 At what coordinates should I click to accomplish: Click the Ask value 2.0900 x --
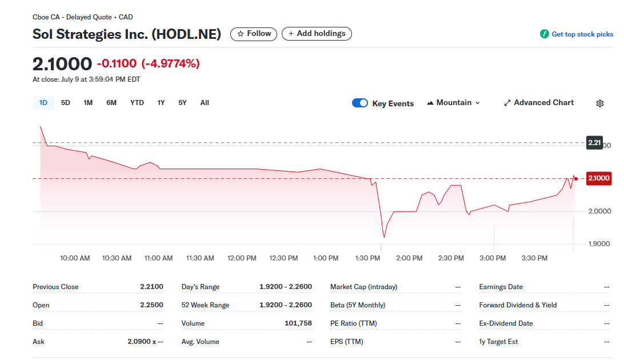[x=145, y=341]
